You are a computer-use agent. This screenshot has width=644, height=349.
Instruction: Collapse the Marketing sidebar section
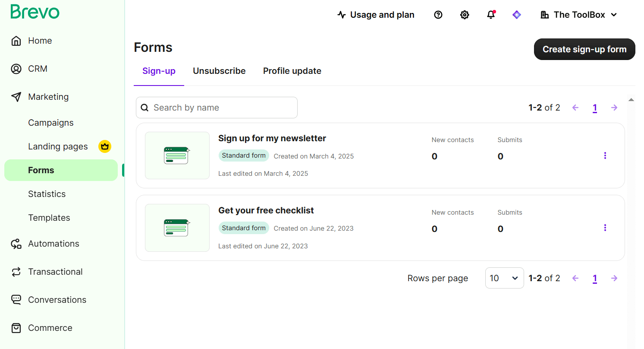tap(48, 97)
